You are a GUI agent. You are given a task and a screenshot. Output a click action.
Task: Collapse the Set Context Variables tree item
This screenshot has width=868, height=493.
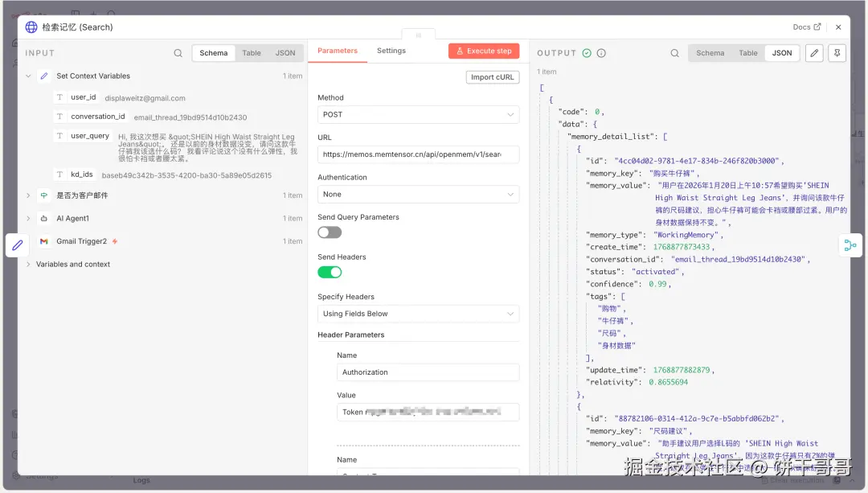28,76
